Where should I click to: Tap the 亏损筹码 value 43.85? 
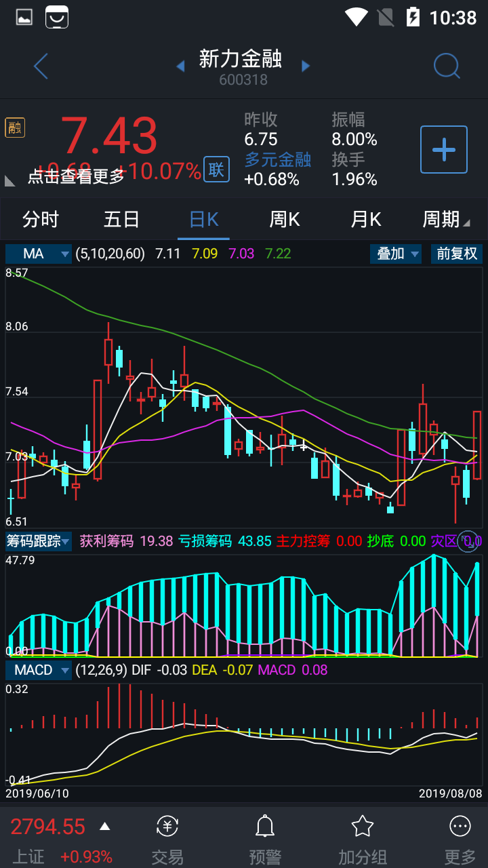(x=255, y=541)
